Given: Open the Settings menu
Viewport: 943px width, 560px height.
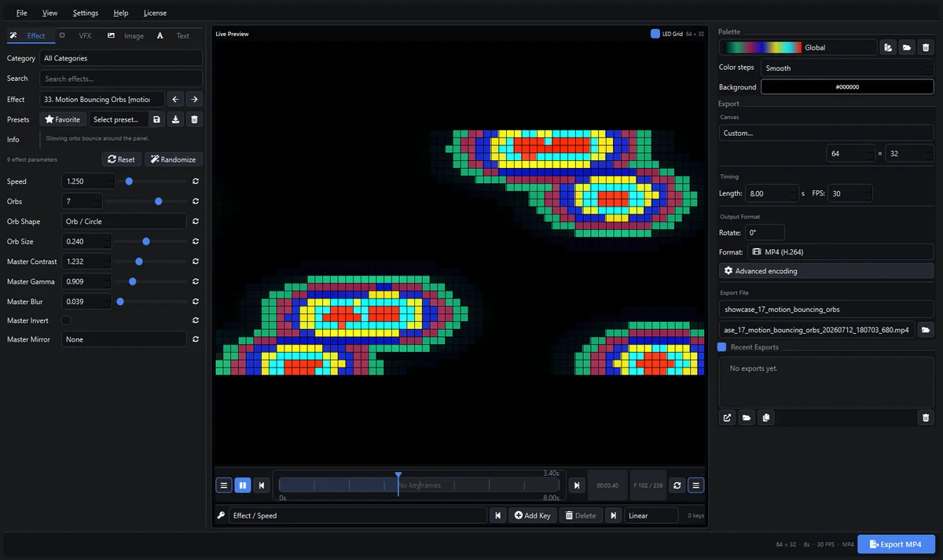Looking at the screenshot, I should 86,13.
